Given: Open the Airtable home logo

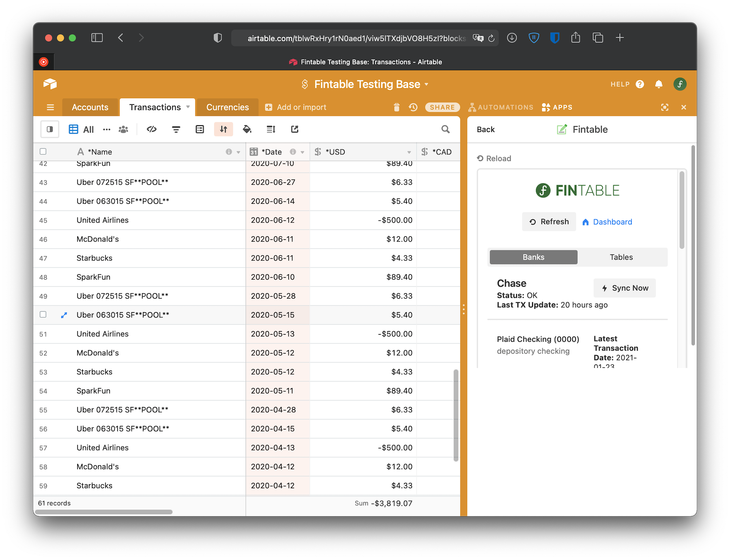Looking at the screenshot, I should click(x=50, y=84).
